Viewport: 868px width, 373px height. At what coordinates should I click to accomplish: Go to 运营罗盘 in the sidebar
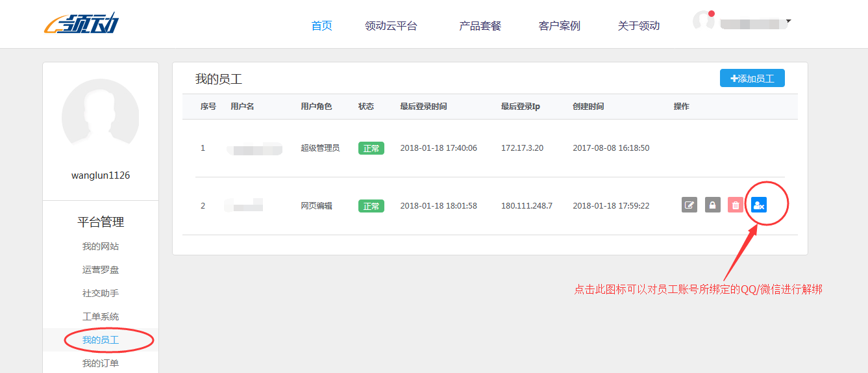[x=101, y=270]
